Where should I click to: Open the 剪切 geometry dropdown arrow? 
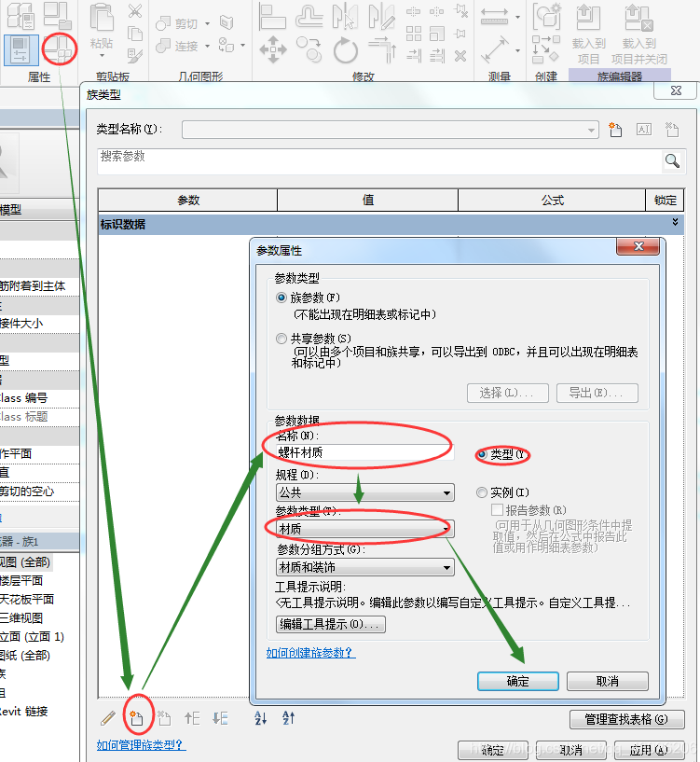208,23
